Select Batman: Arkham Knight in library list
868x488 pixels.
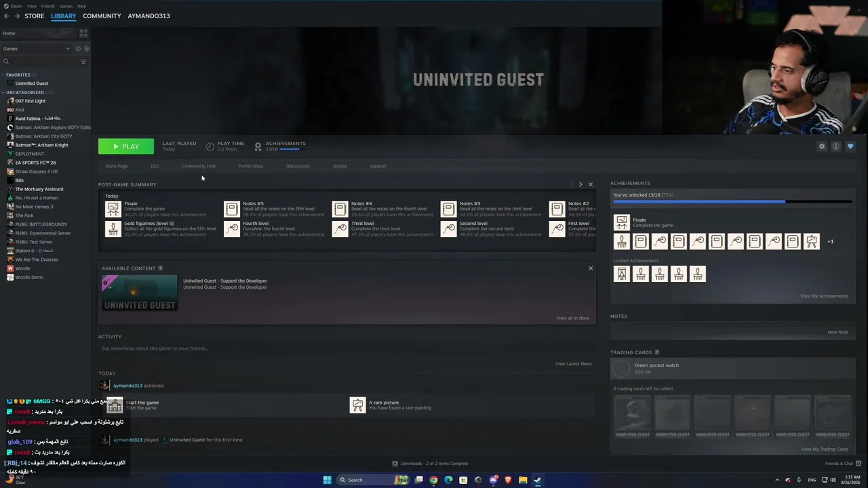[41, 145]
